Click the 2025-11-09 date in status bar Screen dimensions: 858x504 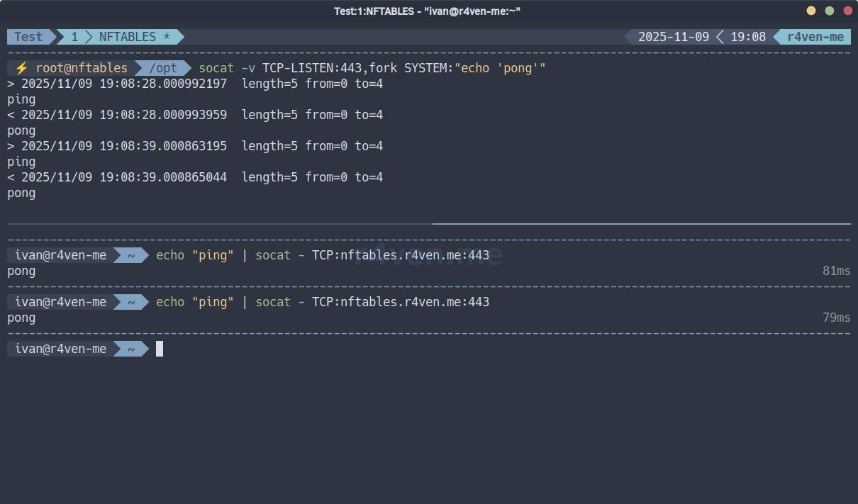tap(673, 37)
